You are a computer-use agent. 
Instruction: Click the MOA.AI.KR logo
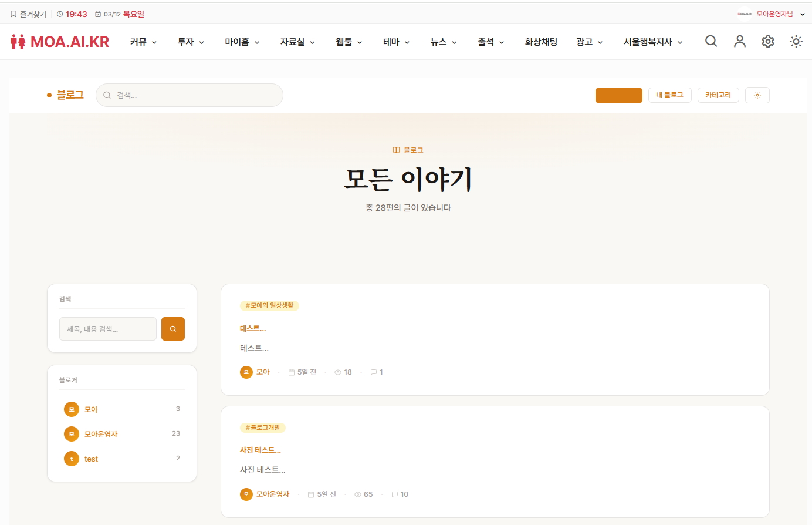coord(60,42)
